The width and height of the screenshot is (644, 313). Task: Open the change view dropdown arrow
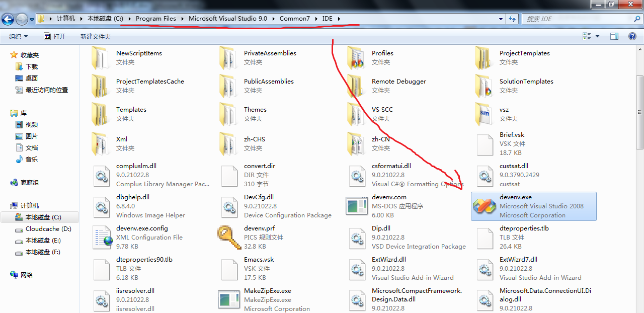click(x=598, y=36)
